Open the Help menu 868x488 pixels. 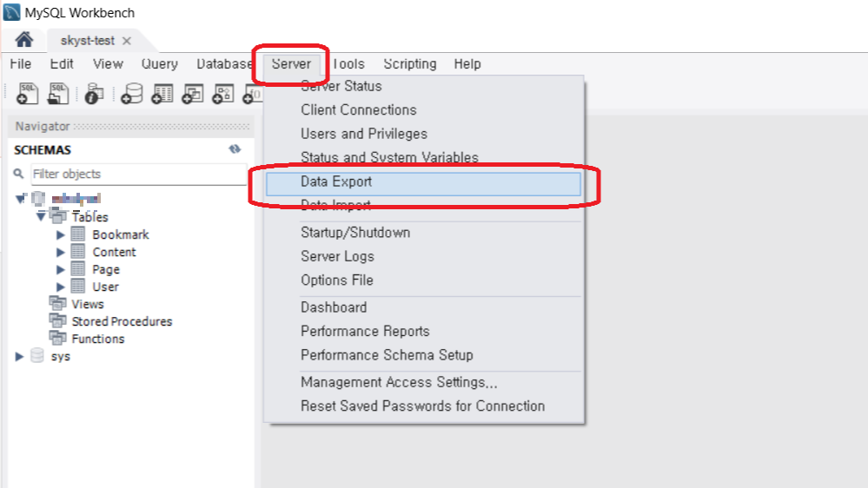[x=467, y=63]
